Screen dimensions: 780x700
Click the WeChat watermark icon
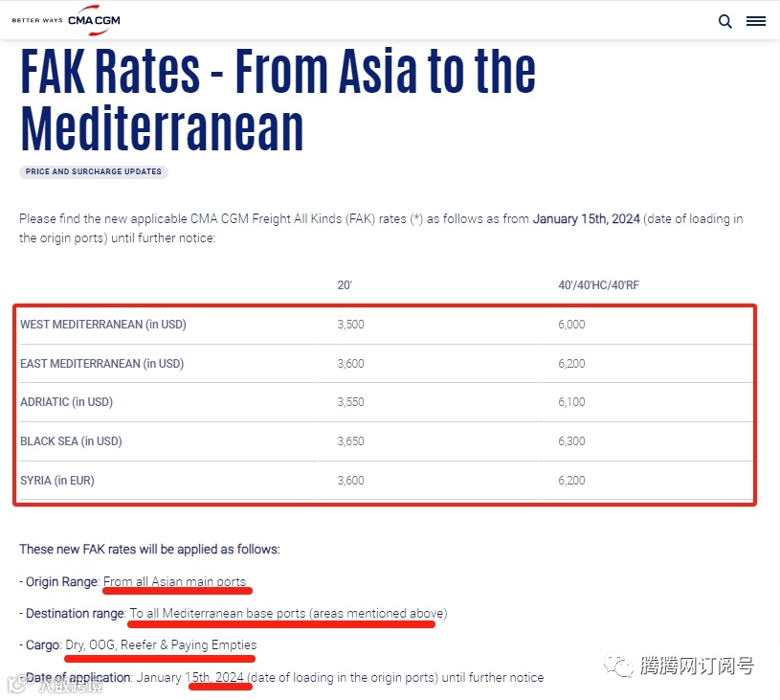618,666
